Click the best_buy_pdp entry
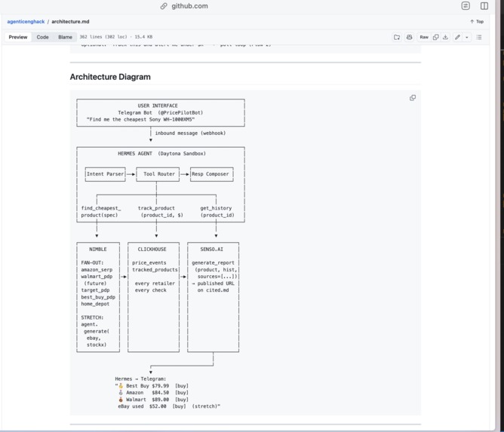Viewport: 504px width, 432px height. 98,297
